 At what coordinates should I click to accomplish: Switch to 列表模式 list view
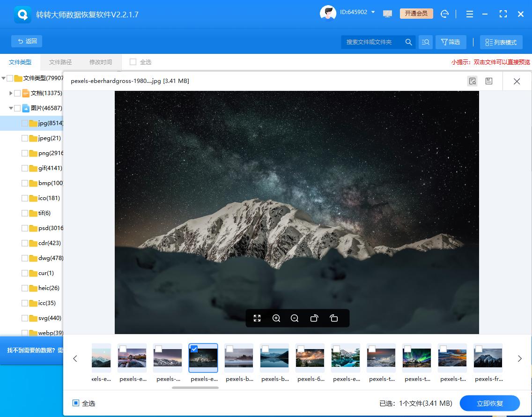click(501, 42)
